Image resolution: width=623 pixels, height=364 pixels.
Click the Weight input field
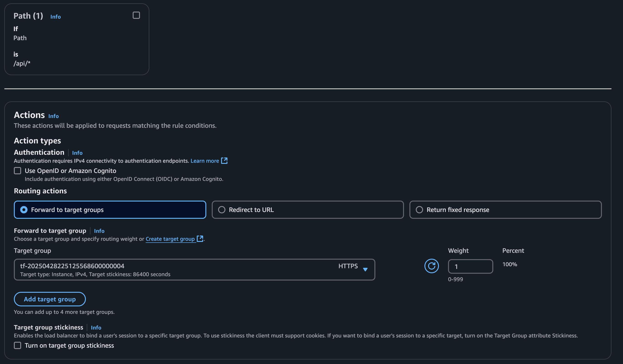point(470,266)
